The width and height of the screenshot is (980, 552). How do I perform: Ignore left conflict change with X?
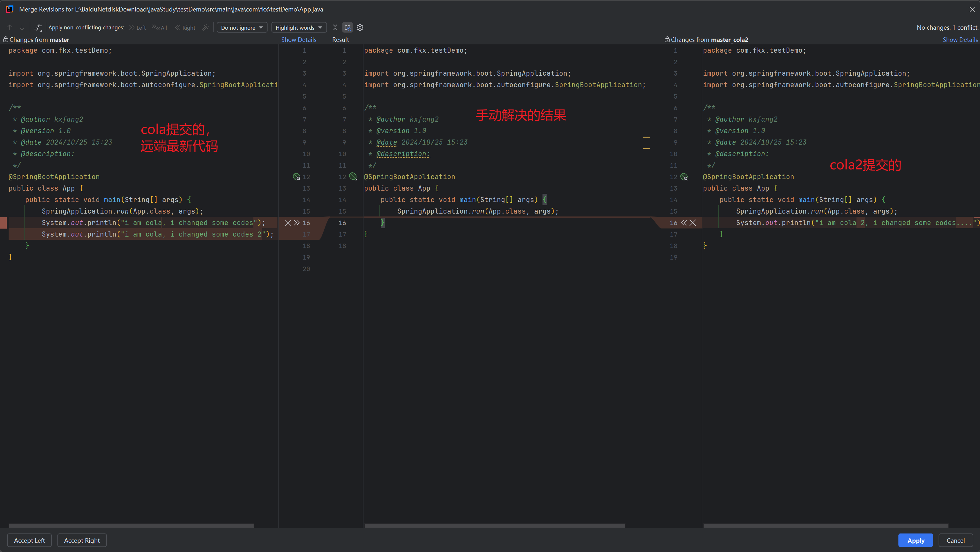(x=288, y=223)
